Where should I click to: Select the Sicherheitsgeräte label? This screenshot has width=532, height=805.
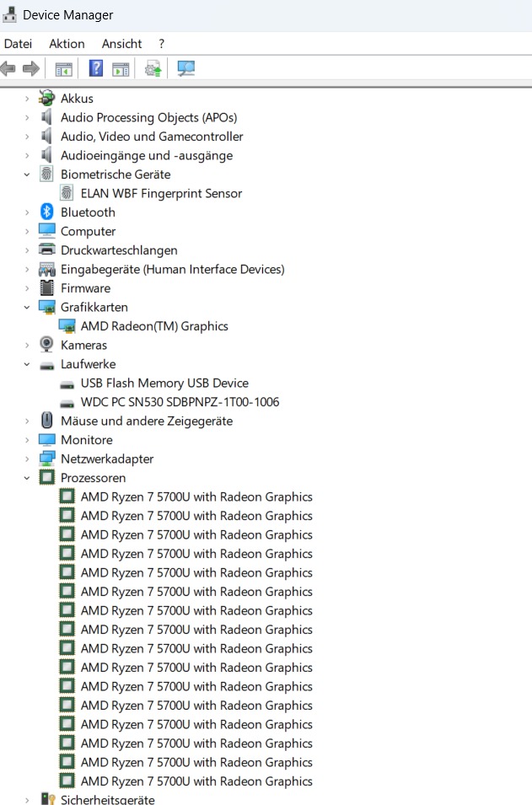(x=107, y=799)
